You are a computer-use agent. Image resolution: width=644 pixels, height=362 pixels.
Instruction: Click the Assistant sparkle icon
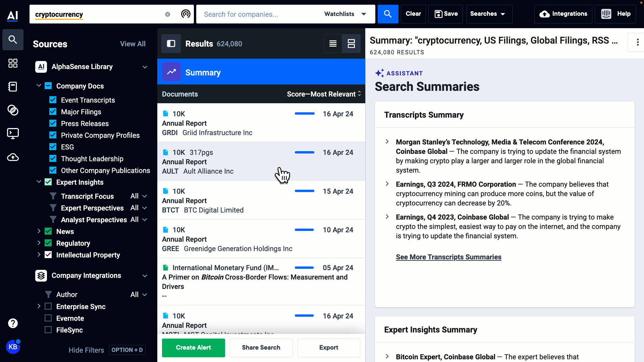tap(379, 73)
